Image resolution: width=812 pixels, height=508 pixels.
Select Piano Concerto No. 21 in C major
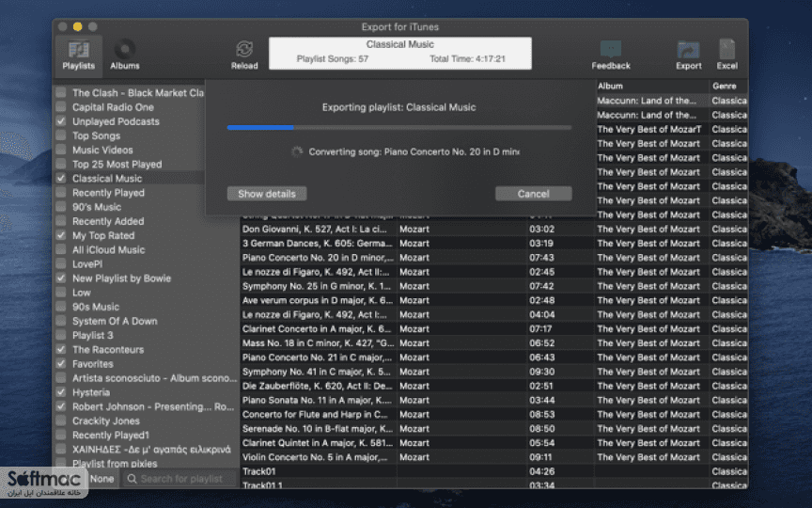(x=494, y=357)
